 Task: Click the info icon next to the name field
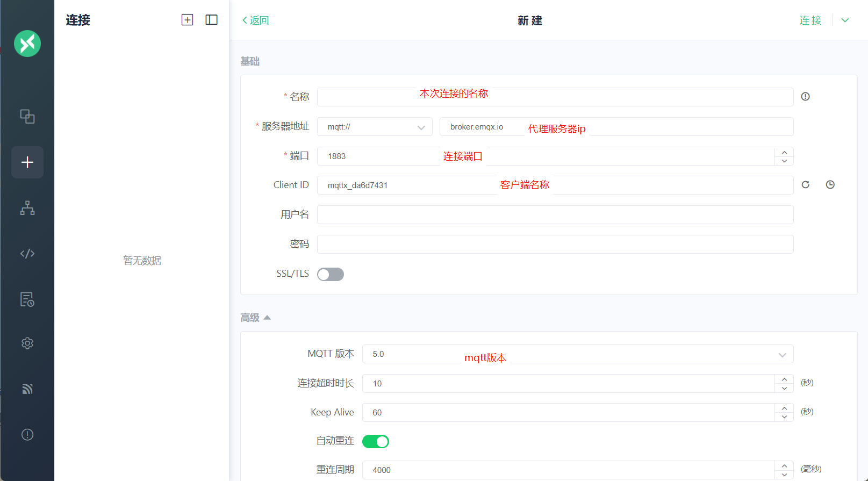805,97
